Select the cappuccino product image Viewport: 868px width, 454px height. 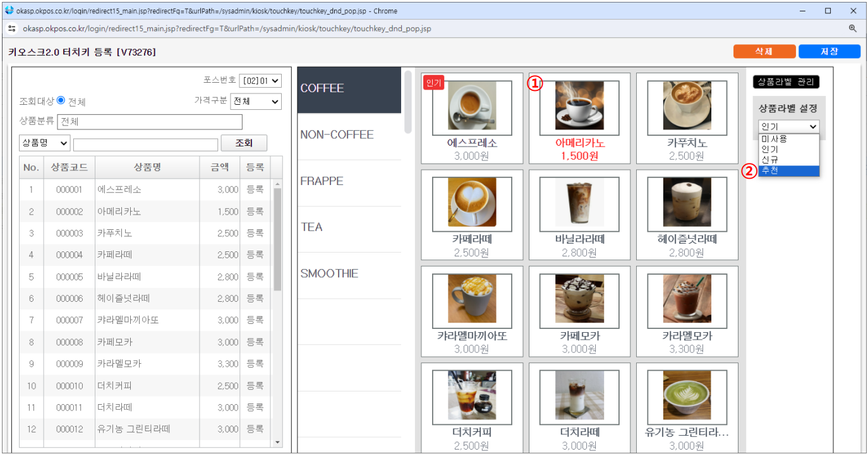[687, 106]
